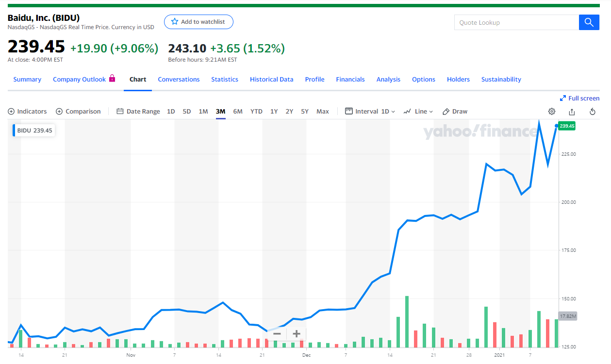Screen dimensions: 611x364
Task: Select the 1Y date range
Action: [274, 112]
